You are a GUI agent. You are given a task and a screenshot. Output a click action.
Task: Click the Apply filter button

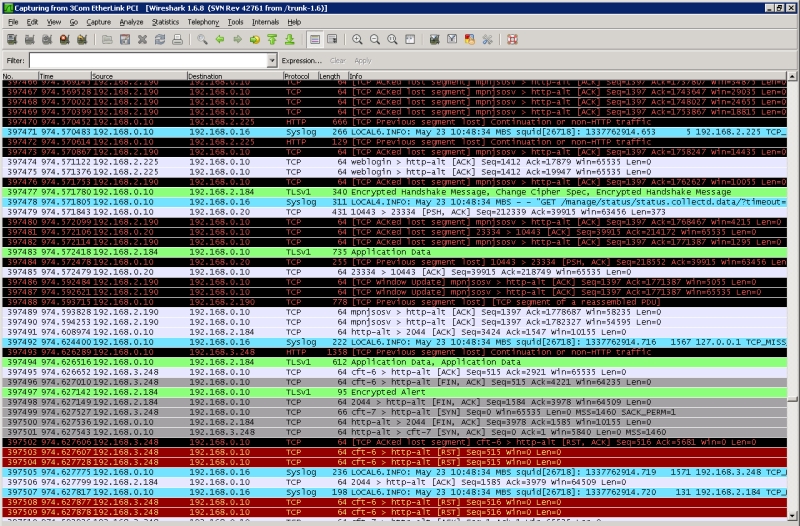click(x=362, y=60)
